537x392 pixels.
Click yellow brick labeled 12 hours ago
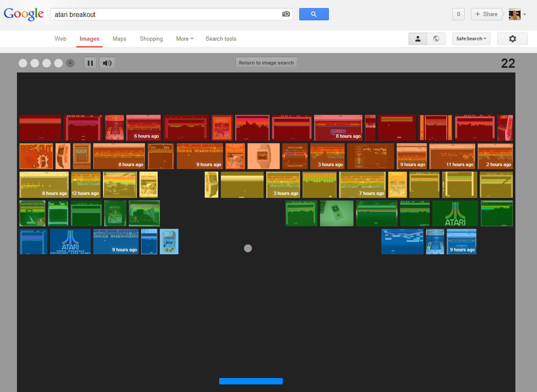[x=86, y=185]
